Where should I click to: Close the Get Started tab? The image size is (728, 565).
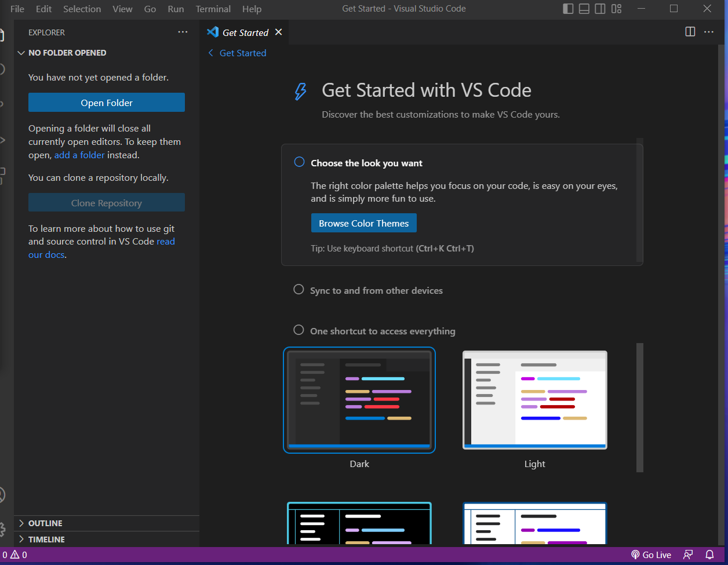278,32
